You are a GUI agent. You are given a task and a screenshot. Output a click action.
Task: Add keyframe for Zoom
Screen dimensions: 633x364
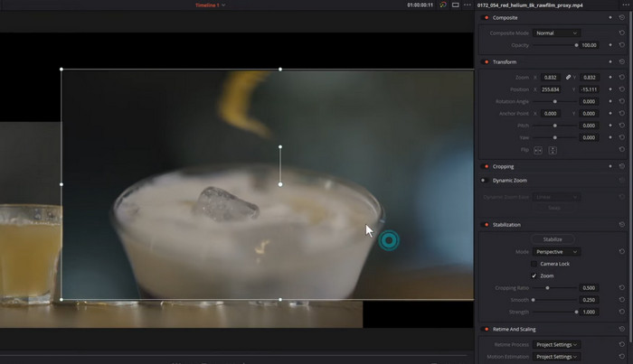click(610, 78)
